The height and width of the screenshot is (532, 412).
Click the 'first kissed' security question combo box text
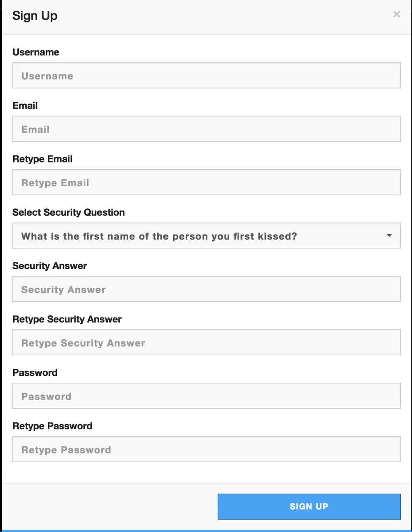pyautogui.click(x=159, y=236)
